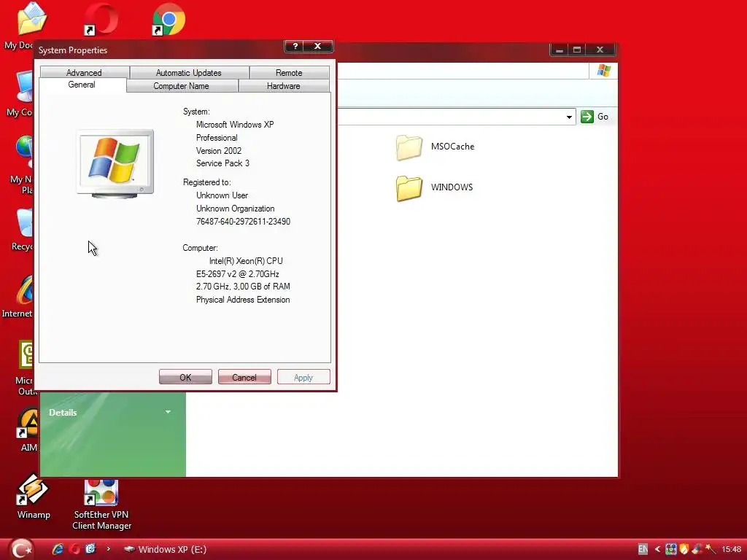The width and height of the screenshot is (747, 560).
Task: Select the General tab
Action: (82, 85)
